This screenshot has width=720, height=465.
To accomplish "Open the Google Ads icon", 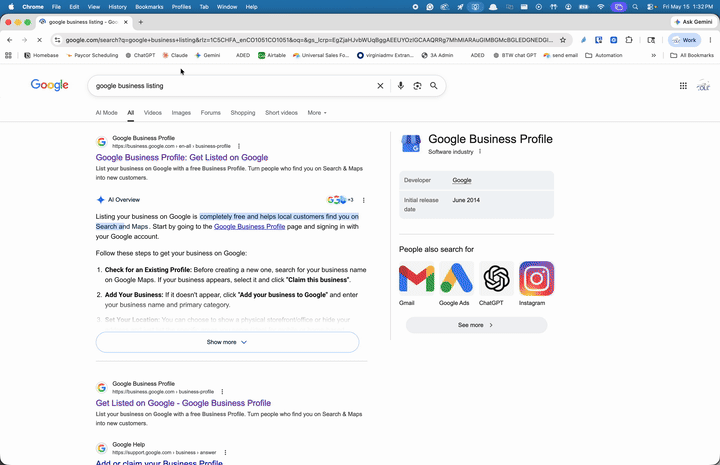I will tap(456, 278).
